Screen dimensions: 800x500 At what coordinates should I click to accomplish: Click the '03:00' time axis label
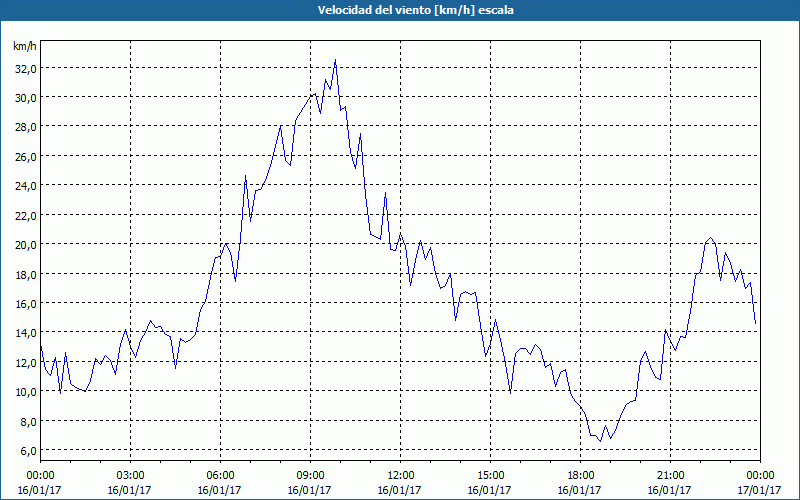tap(130, 476)
